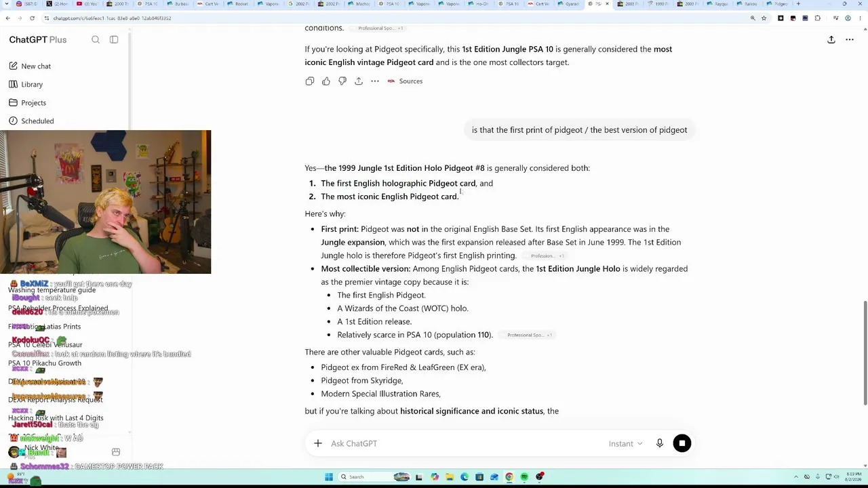Switch to the 'Machop' browser tab

(358, 4)
